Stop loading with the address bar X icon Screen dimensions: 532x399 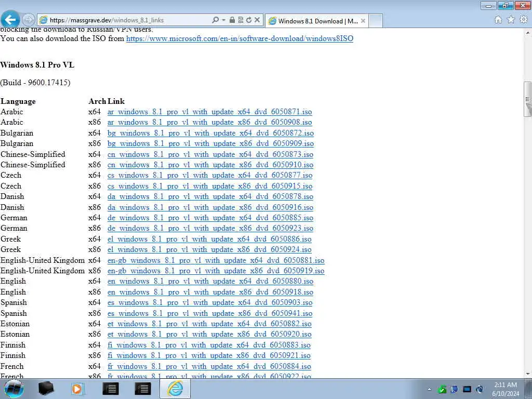coord(257,20)
